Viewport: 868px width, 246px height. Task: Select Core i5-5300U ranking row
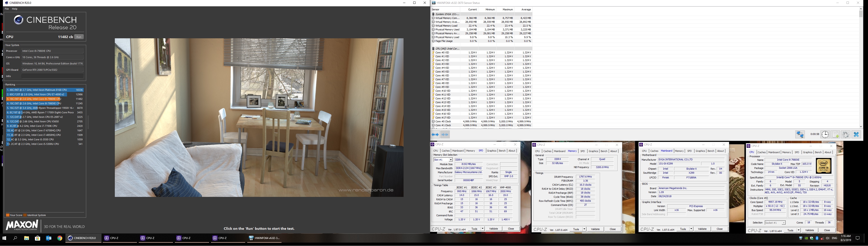[x=44, y=144]
